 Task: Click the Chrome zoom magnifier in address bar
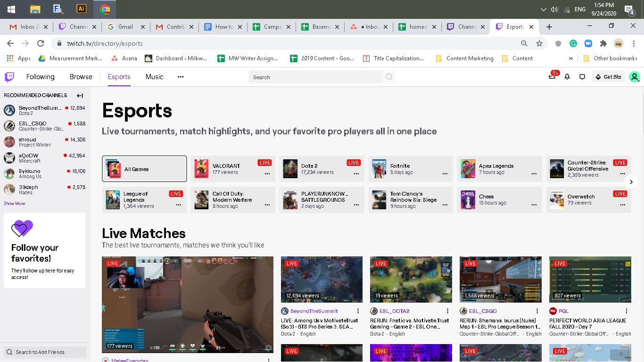pos(524,43)
